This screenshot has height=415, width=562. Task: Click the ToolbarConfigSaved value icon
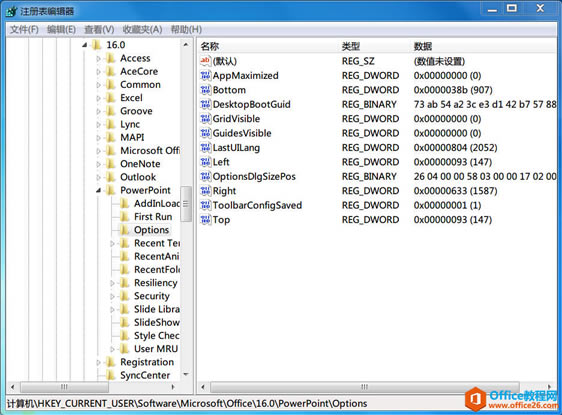pyautogui.click(x=205, y=205)
